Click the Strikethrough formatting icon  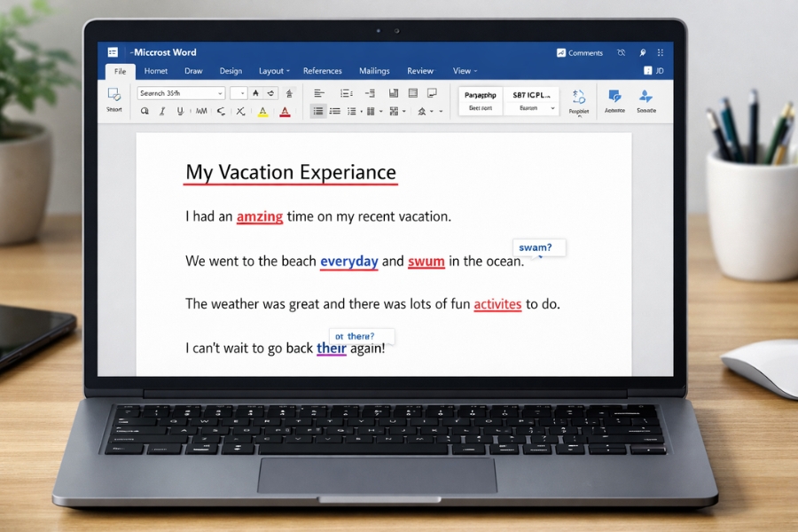(240, 111)
